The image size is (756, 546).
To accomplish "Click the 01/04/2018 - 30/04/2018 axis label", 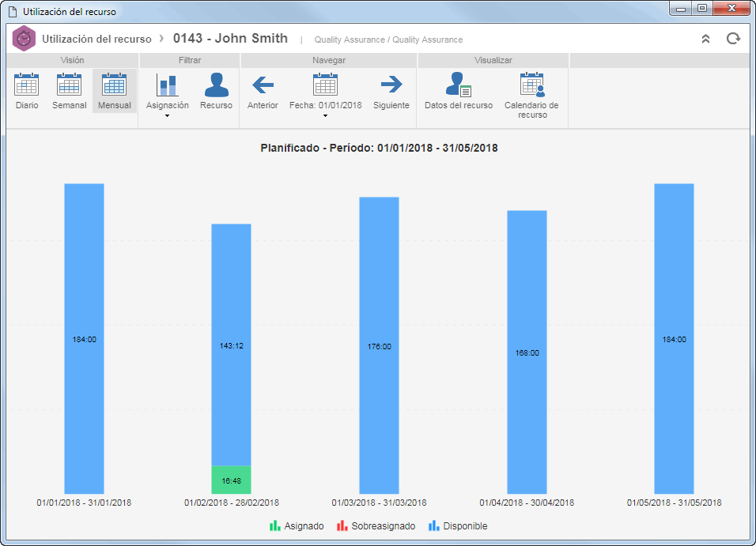I will 527,503.
